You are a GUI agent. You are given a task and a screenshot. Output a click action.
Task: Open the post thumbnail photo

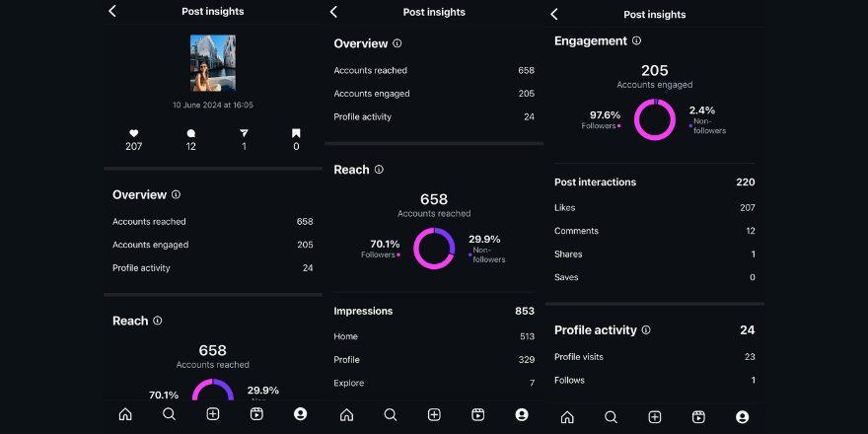pyautogui.click(x=213, y=62)
